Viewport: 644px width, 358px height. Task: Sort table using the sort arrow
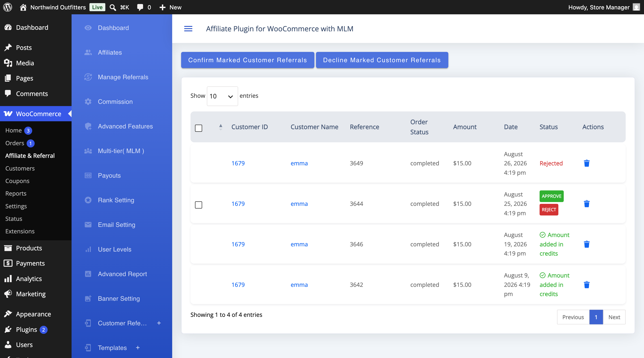pos(220,127)
